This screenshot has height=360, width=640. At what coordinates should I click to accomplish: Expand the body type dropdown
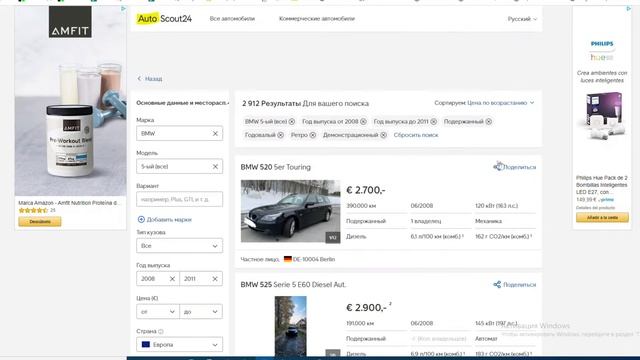tap(180, 246)
